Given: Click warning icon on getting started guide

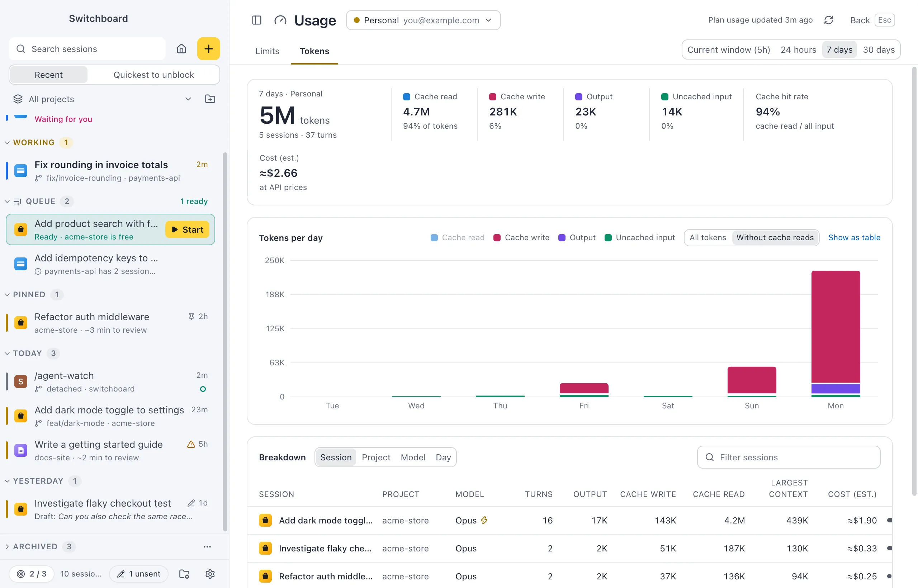Looking at the screenshot, I should tap(191, 444).
